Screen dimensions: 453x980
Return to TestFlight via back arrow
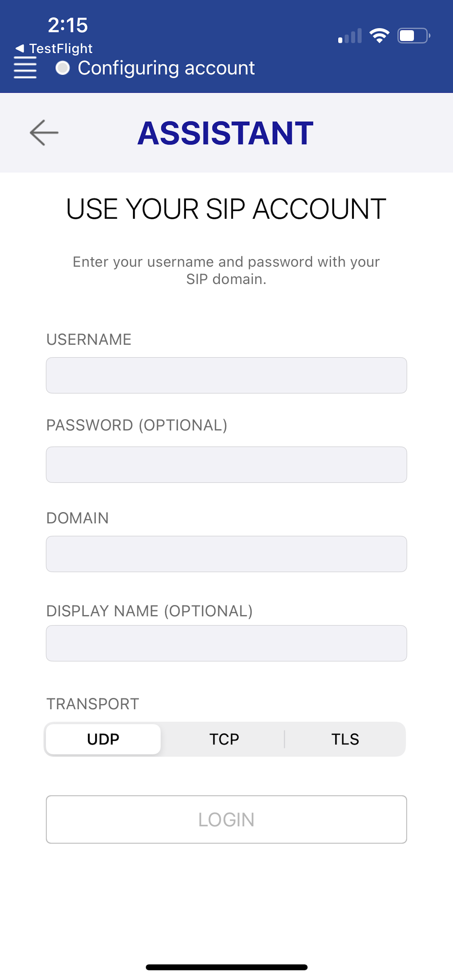point(20,48)
